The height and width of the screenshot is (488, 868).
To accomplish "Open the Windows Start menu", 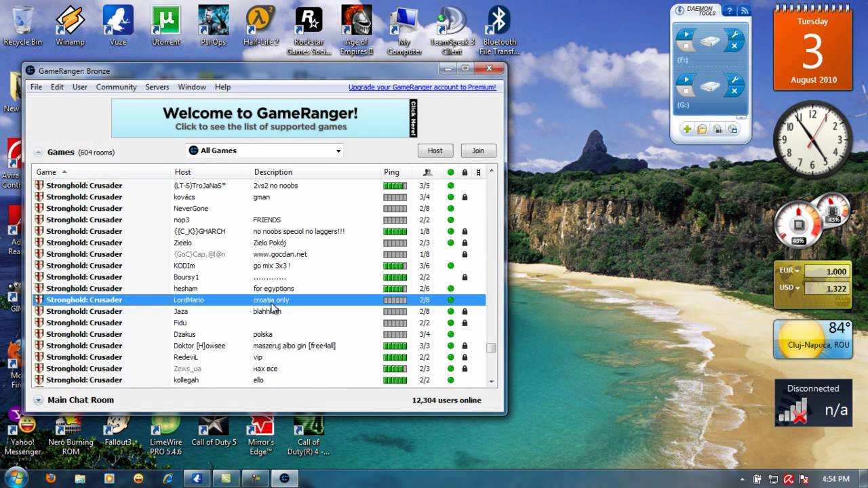I will click(16, 477).
